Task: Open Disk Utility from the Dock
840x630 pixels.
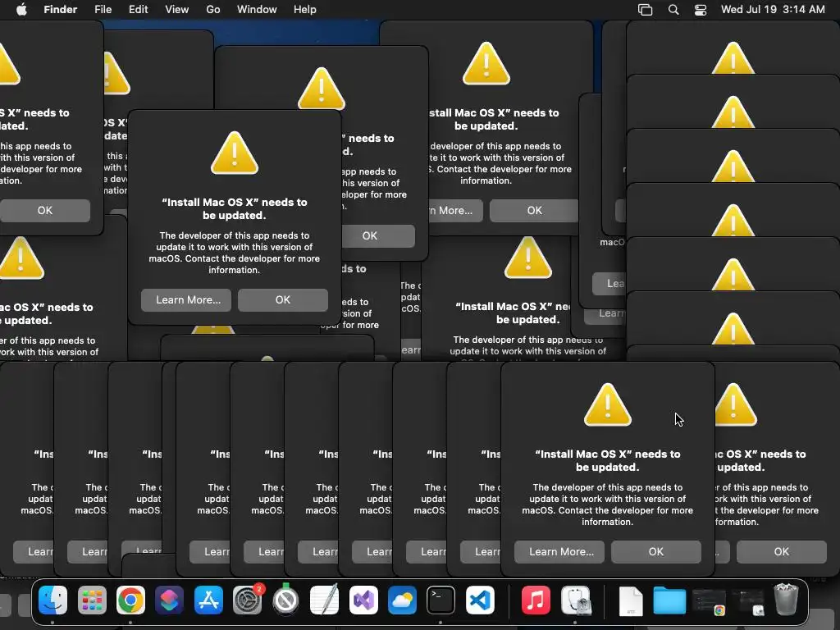Action: click(576, 600)
